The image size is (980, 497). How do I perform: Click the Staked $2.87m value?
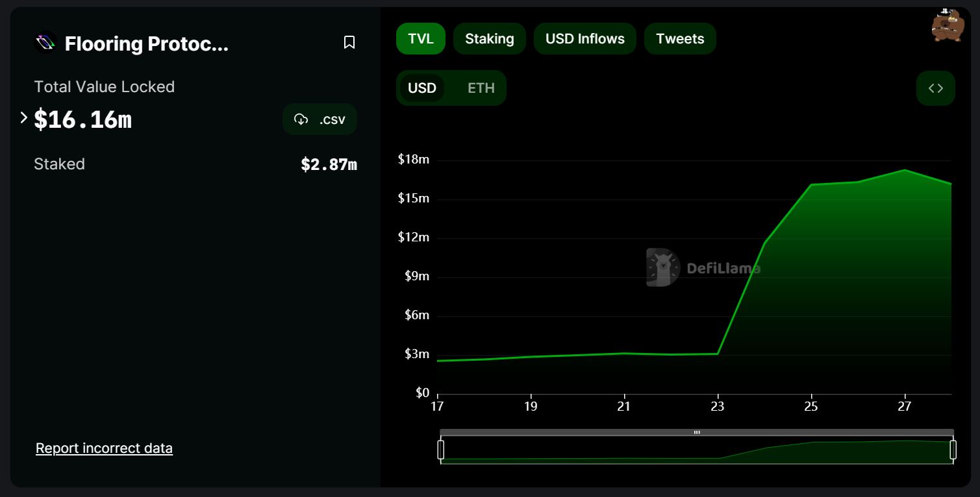[329, 165]
